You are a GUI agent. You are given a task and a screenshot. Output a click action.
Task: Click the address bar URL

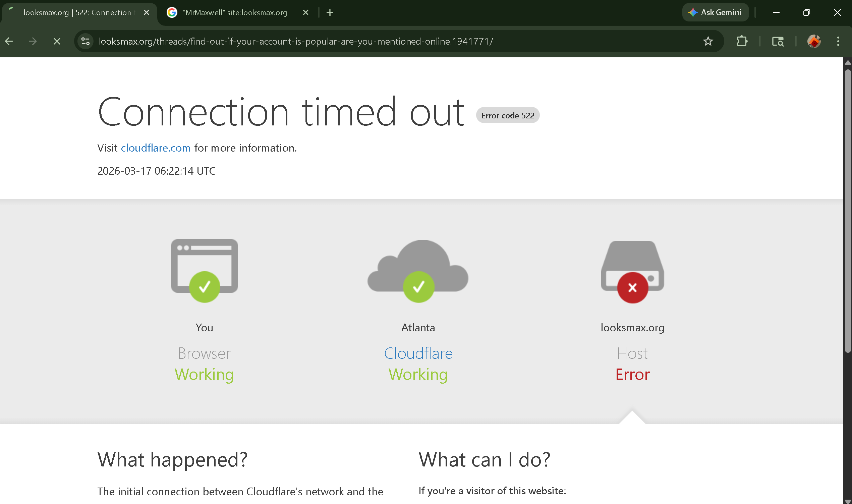click(x=295, y=42)
